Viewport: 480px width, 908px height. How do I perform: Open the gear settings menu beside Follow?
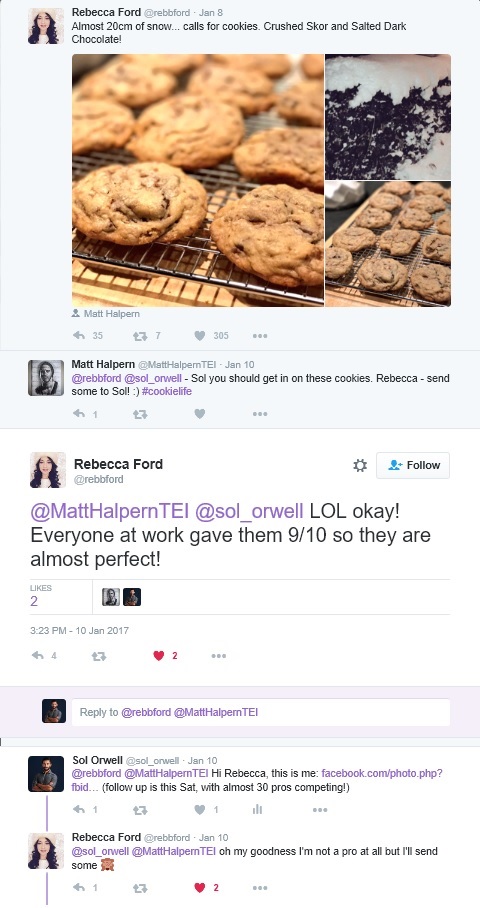coord(360,465)
